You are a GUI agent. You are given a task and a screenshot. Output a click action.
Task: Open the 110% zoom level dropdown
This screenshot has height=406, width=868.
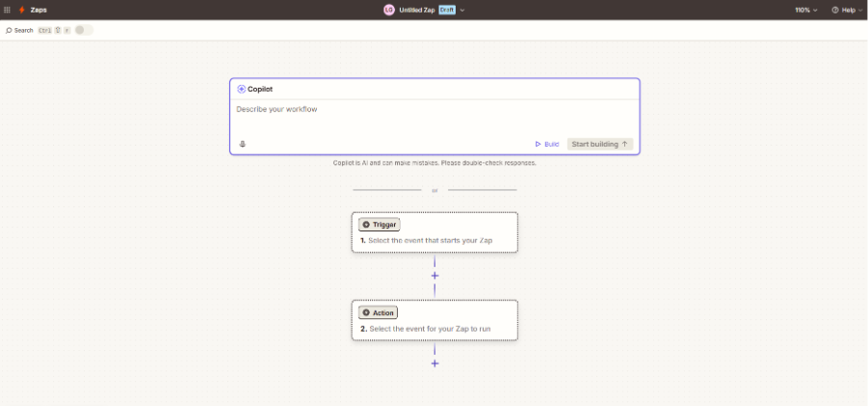[x=806, y=10]
